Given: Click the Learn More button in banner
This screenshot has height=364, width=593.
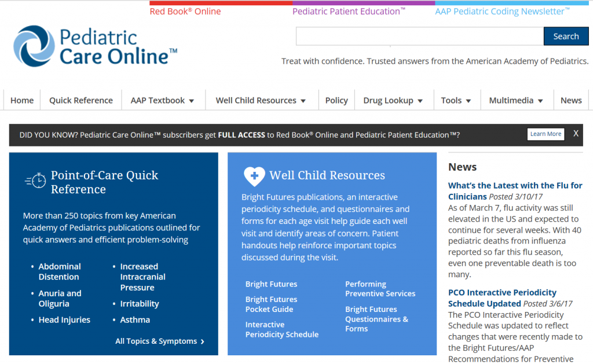Looking at the screenshot, I should [546, 134].
